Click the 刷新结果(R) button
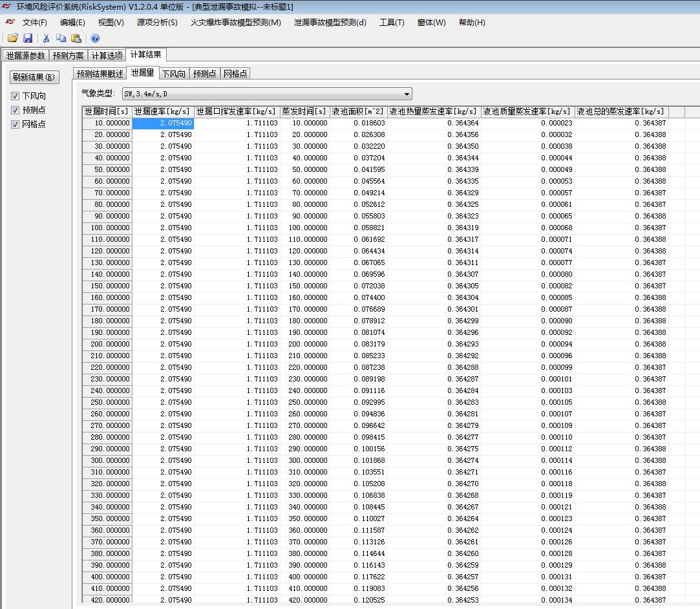This screenshot has height=609, width=700. click(34, 77)
